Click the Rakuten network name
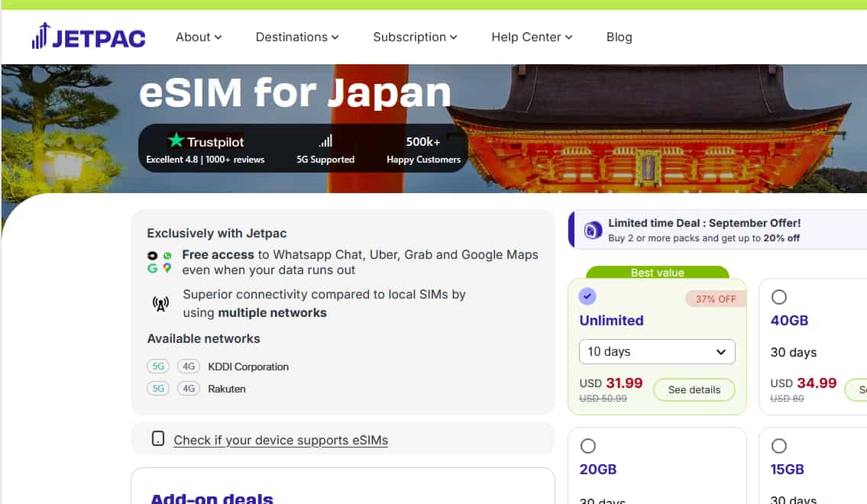Screen dimensions: 867x504 [227, 389]
